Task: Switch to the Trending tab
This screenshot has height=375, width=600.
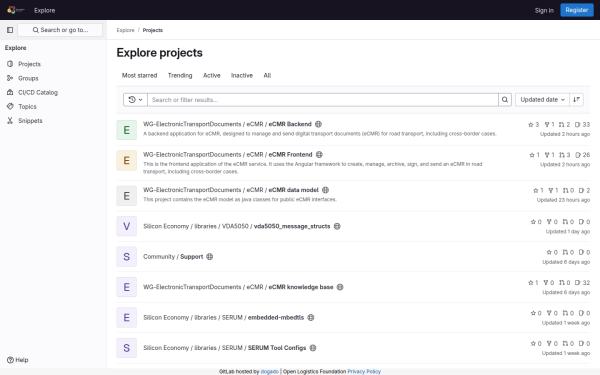Action: (180, 75)
